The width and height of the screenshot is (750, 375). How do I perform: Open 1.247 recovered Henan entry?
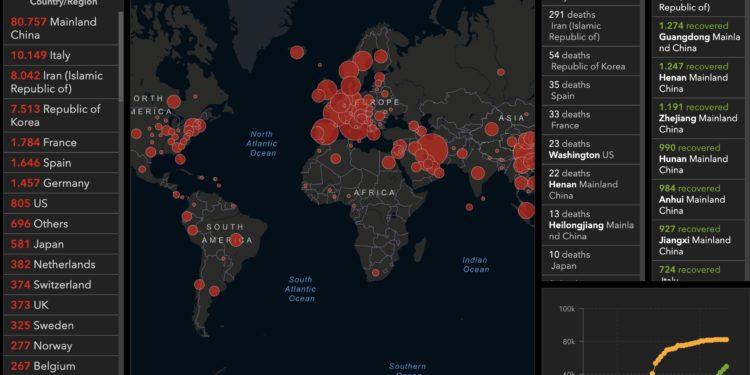point(699,77)
